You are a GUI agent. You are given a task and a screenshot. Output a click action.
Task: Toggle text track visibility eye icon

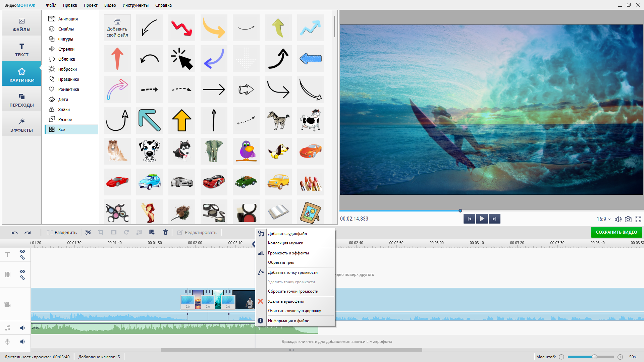coord(22,251)
